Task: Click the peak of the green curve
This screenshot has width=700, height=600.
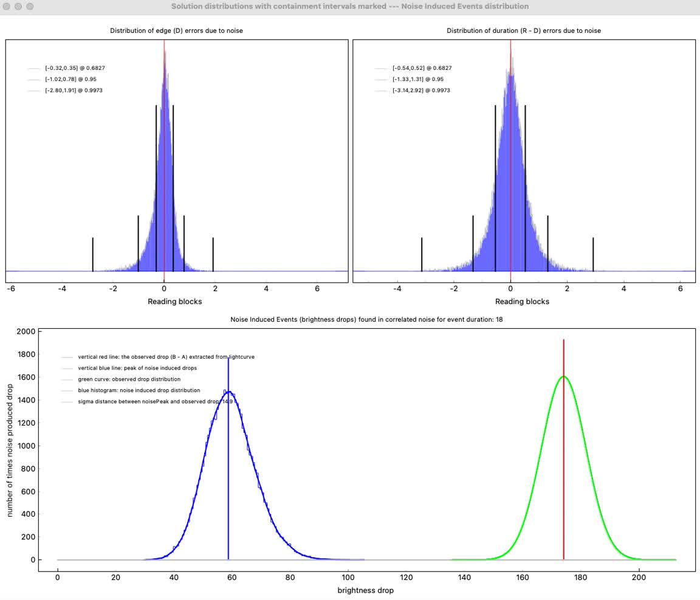Action: coord(564,376)
